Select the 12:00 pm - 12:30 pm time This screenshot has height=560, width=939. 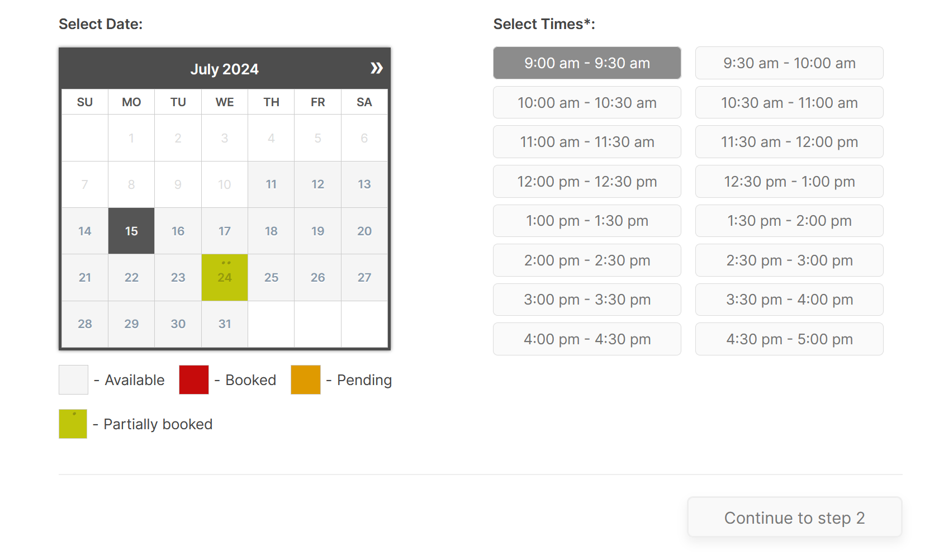coord(586,181)
